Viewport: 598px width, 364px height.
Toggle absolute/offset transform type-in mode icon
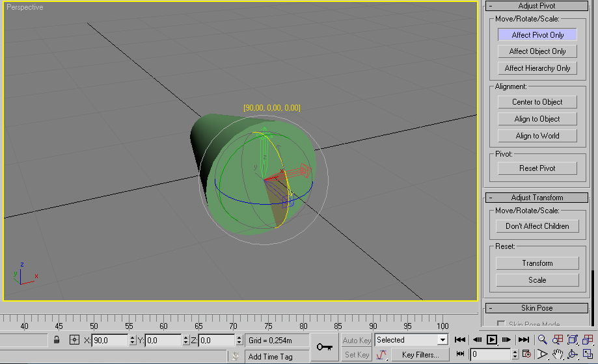(x=74, y=340)
